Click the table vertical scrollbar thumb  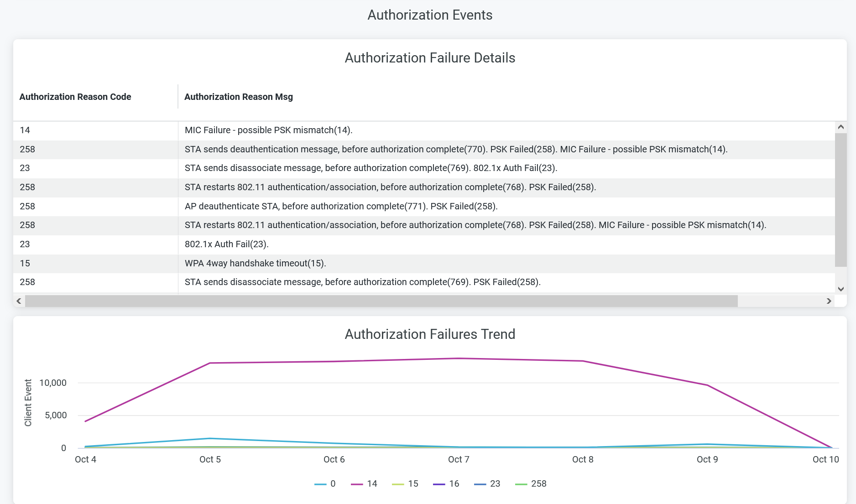coord(840,200)
